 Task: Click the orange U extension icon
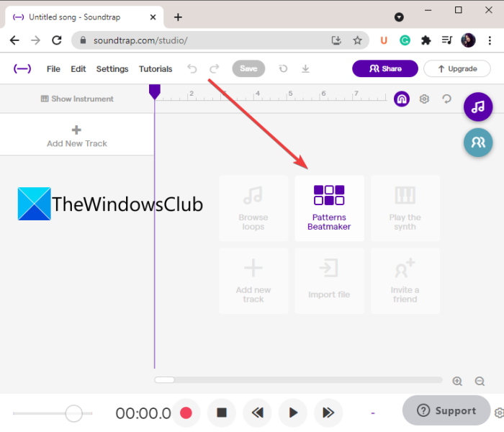click(384, 40)
